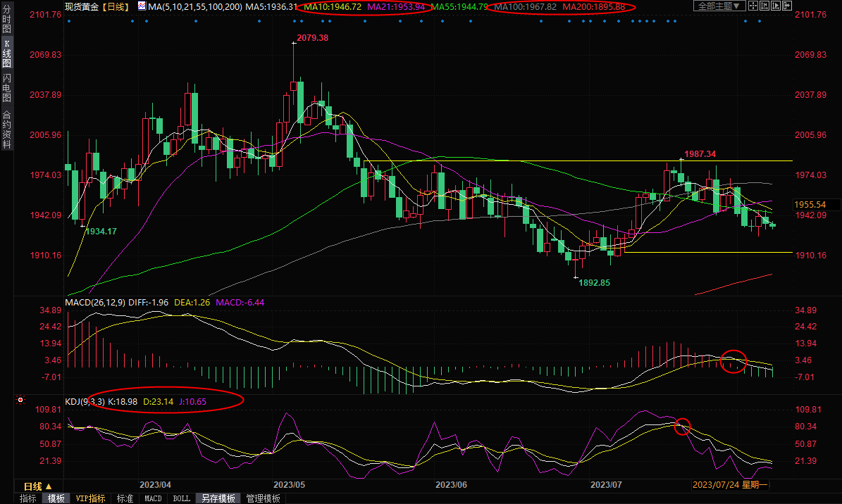Click the red sun icon beside KDJ
The image size is (842, 504).
[20, 401]
